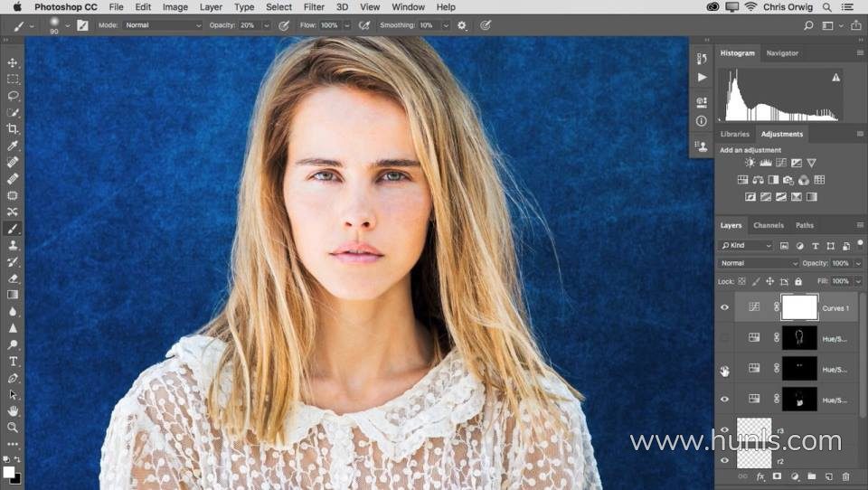Switch to the Navigator tab

[782, 53]
